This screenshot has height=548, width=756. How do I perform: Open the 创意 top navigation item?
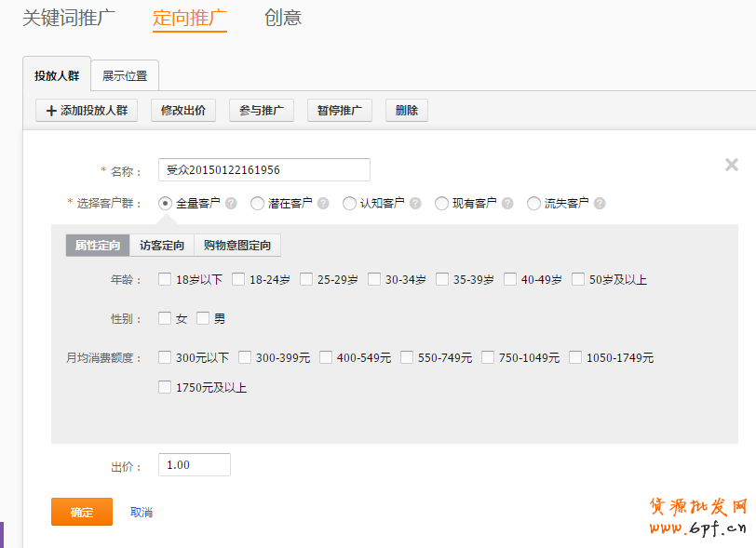pos(283,18)
